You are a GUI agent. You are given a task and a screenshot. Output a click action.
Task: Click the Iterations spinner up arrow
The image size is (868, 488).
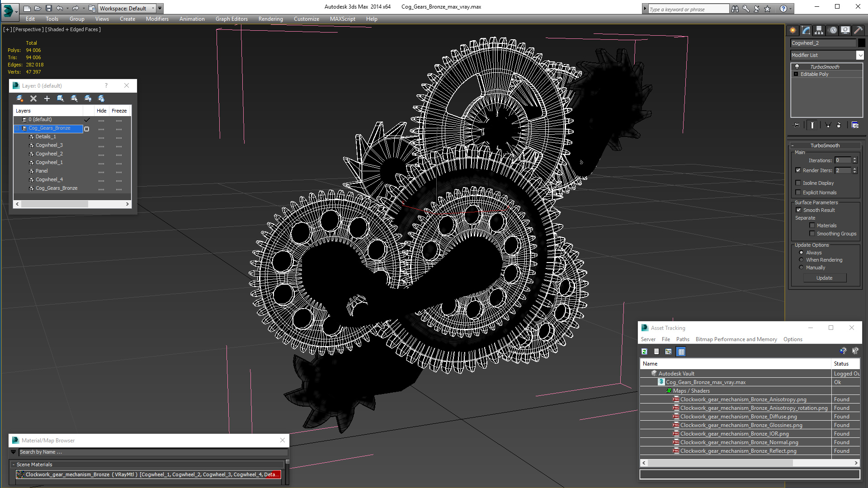[855, 159]
